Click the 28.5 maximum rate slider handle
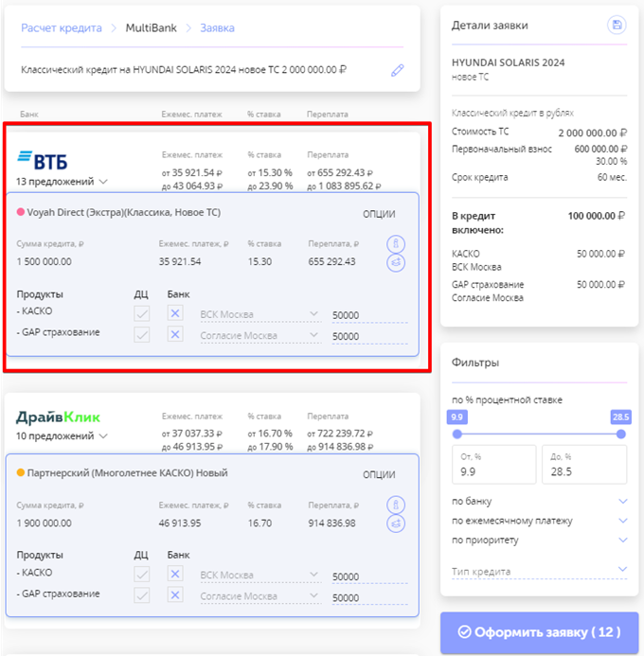The image size is (644, 656). pos(621,434)
